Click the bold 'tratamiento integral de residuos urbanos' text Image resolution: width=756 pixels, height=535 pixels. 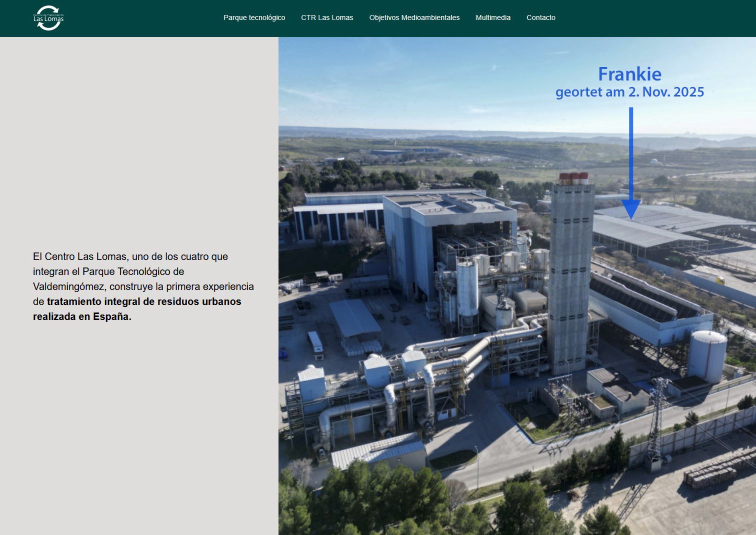[x=144, y=301]
